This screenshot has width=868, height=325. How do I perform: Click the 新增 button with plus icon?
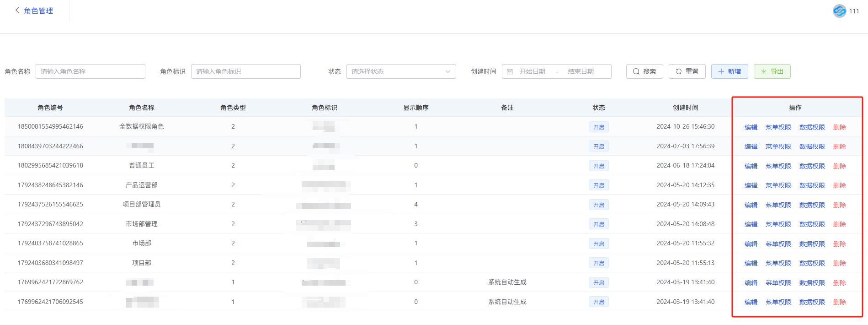coord(729,71)
